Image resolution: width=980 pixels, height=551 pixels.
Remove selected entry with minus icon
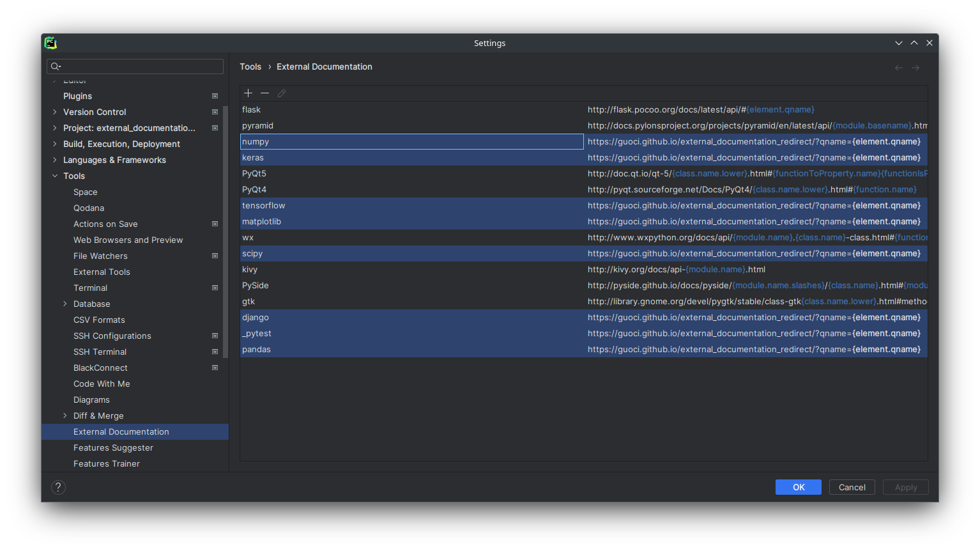tap(265, 93)
